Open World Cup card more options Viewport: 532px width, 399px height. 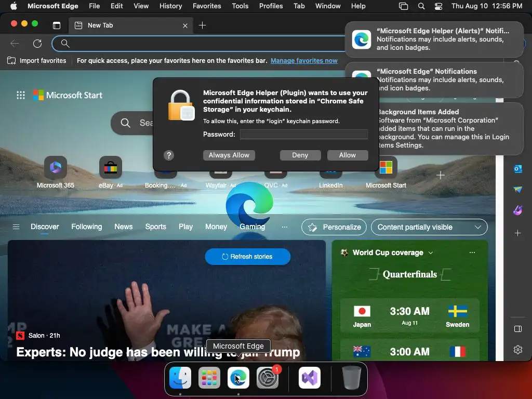[x=472, y=252]
